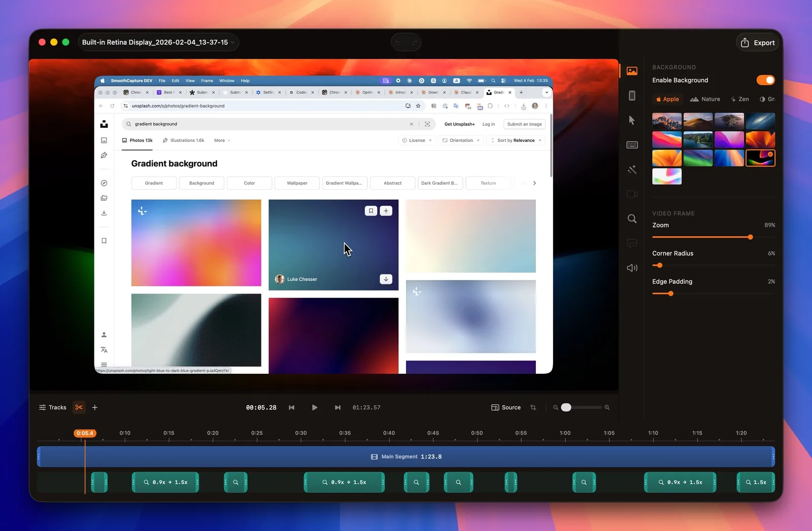This screenshot has width=812, height=531.
Task: Select the cursor settings icon in sidebar
Action: tap(632, 120)
